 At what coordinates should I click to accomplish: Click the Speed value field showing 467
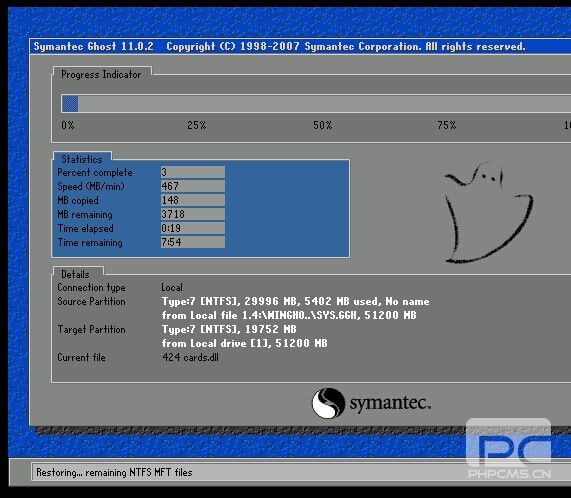coord(193,186)
